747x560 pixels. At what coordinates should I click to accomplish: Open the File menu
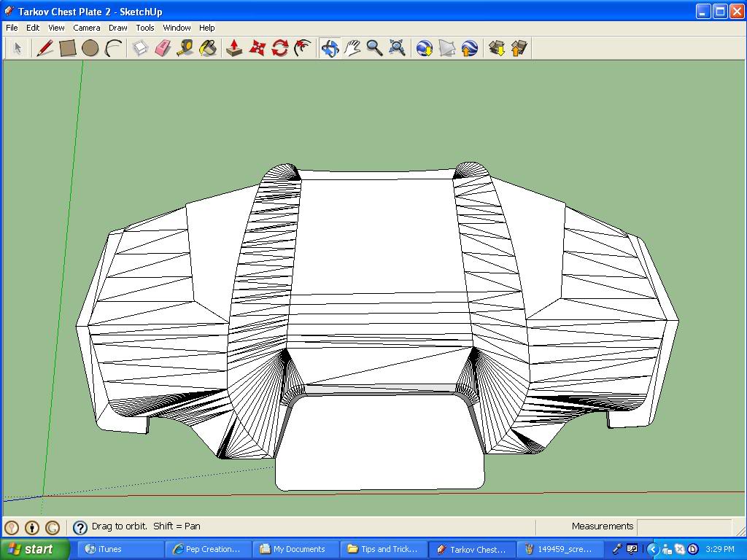click(x=12, y=28)
